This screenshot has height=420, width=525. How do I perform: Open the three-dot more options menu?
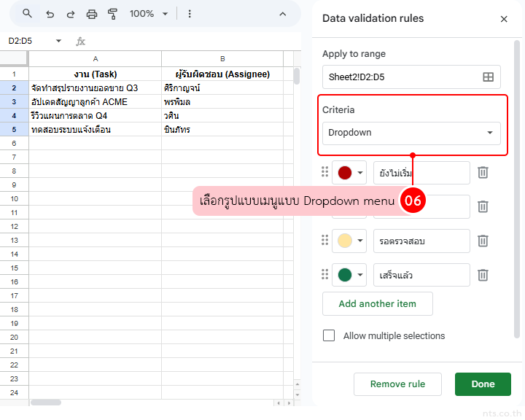point(190,14)
